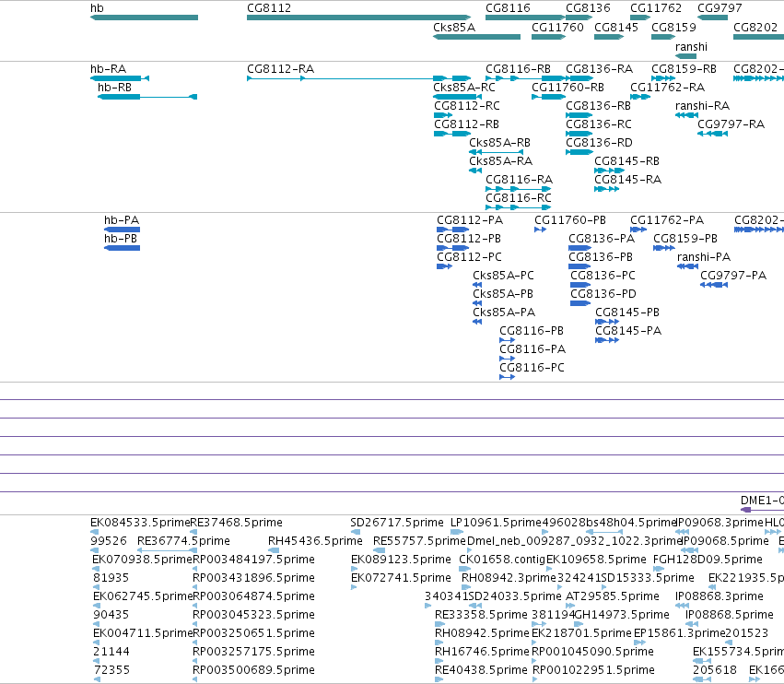Click the CG9797-PA protein feature
The image size is (784, 684).
pyautogui.click(x=714, y=285)
